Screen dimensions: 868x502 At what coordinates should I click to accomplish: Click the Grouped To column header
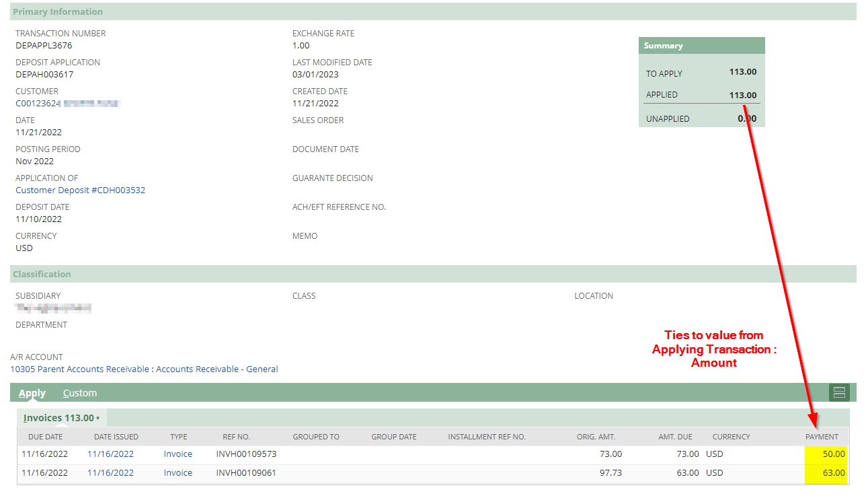pyautogui.click(x=316, y=437)
